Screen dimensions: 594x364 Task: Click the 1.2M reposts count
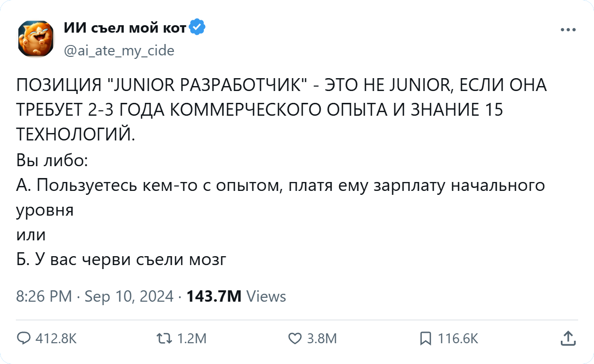click(x=192, y=339)
